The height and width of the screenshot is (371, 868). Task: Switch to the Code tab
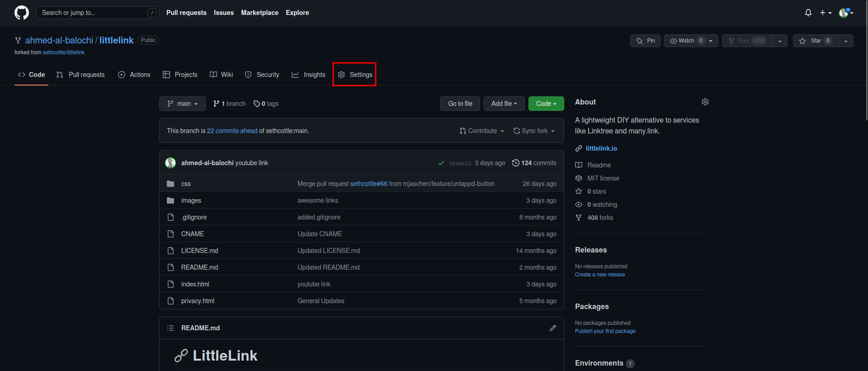(31, 75)
